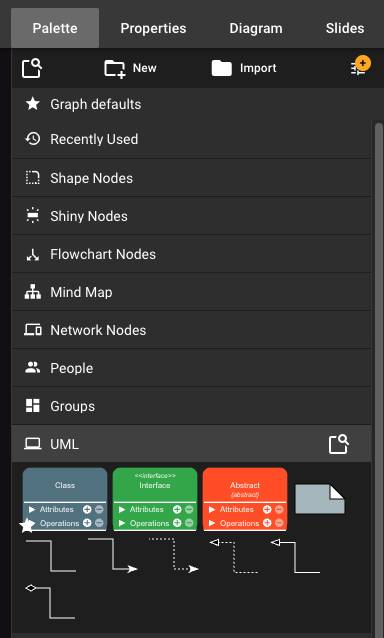Expand the Shape Nodes section
This screenshot has width=384, height=638.
pos(192,178)
